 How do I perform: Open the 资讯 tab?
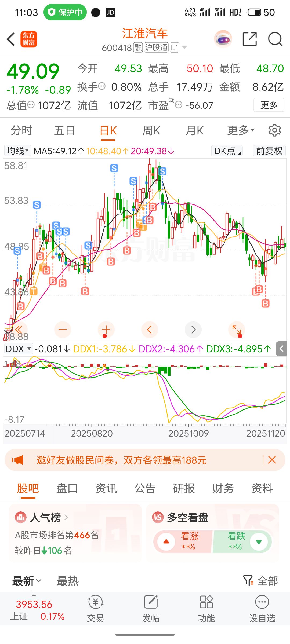click(x=106, y=488)
